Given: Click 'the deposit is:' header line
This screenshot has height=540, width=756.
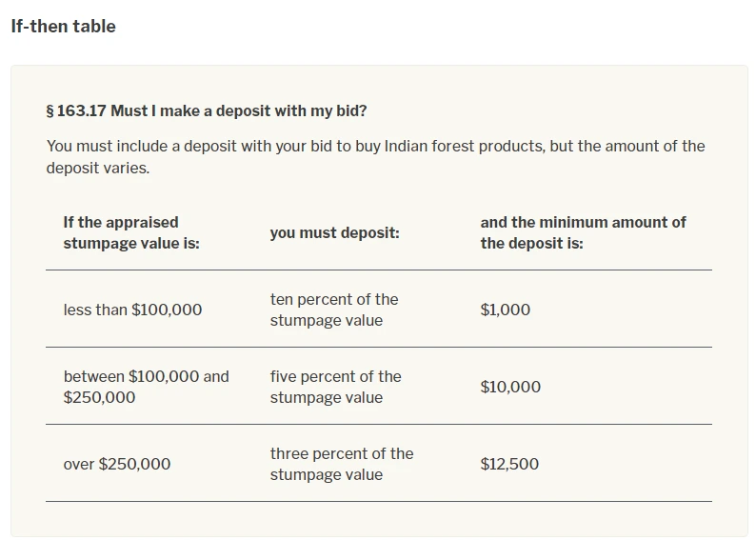Looking at the screenshot, I should 532,243.
